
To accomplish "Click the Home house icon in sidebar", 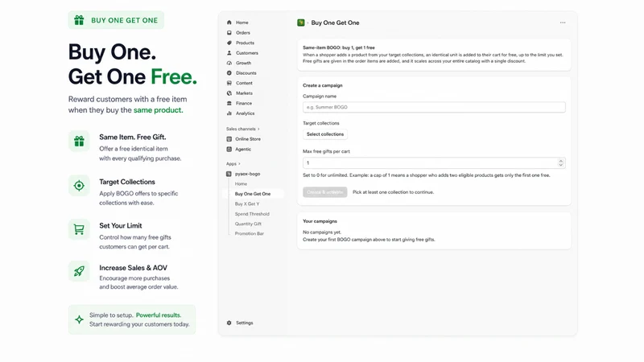I will coord(229,23).
